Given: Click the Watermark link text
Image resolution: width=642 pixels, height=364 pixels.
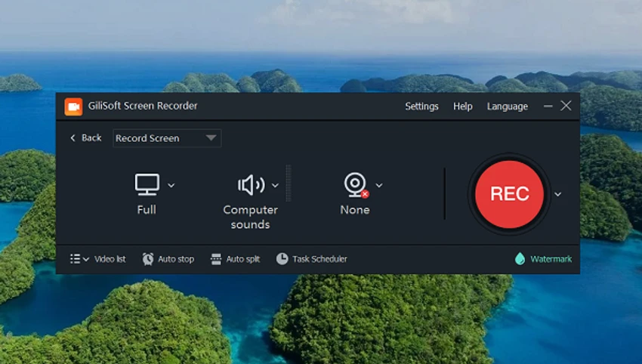Looking at the screenshot, I should tap(551, 259).
